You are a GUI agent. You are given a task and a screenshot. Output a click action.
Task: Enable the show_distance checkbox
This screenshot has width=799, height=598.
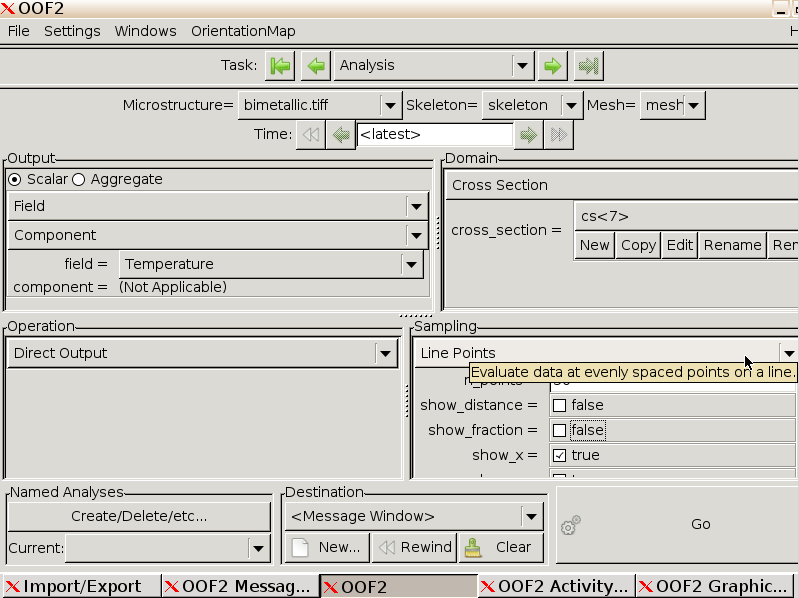[559, 406]
